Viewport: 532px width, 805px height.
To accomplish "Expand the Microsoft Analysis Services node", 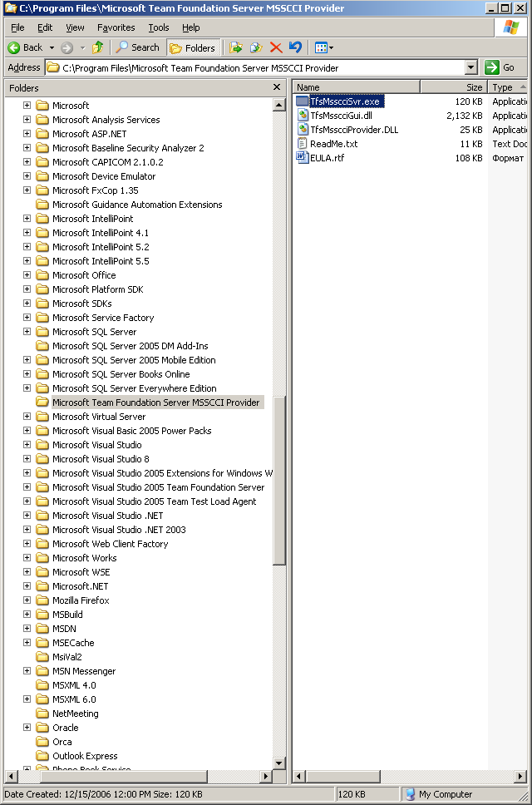I will pyautogui.click(x=27, y=120).
